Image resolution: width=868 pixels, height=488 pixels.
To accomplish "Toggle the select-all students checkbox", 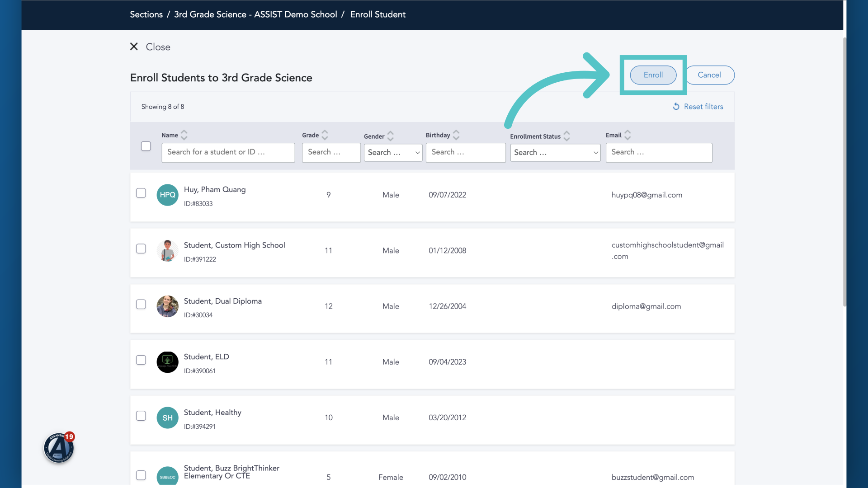I will tap(146, 146).
